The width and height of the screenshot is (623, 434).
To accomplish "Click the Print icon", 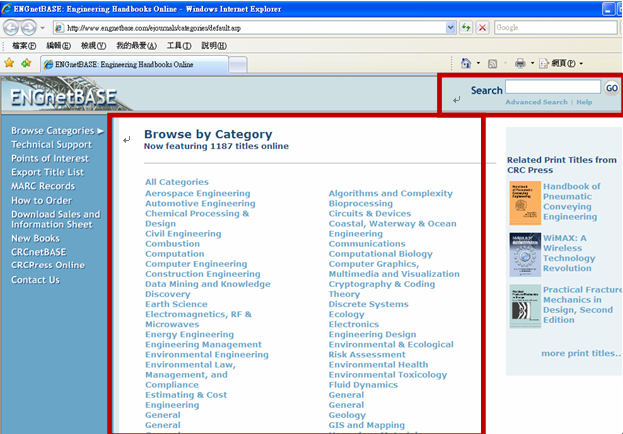I will pos(520,63).
